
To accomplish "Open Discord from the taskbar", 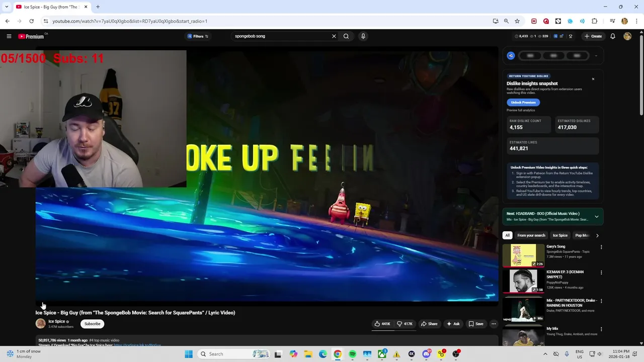I will pyautogui.click(x=426, y=354).
